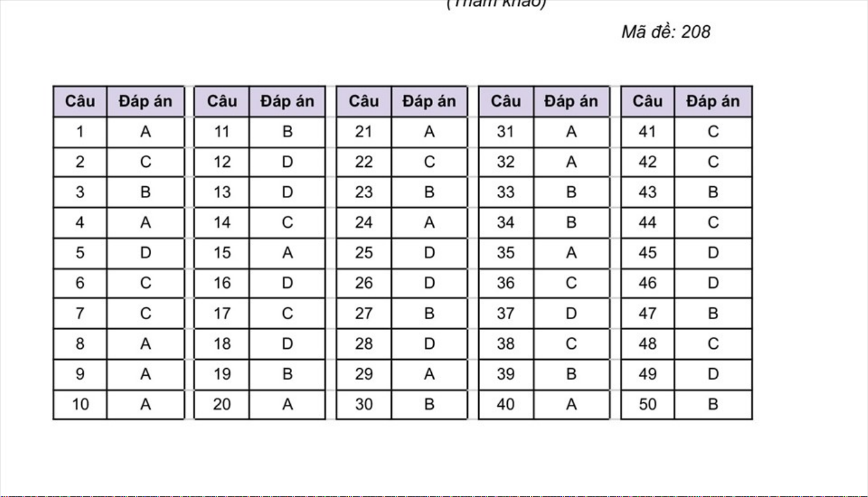Click the first 'Đáp án' header cell
868x497 pixels.
point(145,101)
